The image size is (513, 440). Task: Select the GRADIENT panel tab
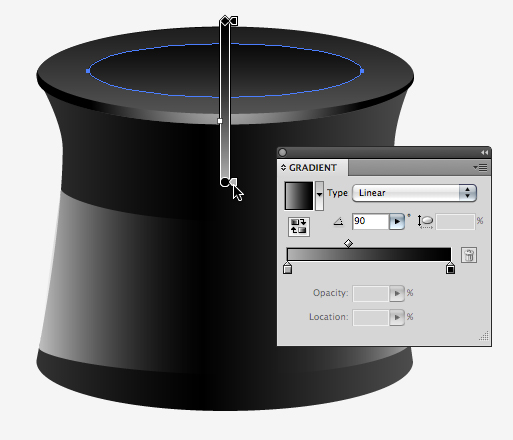pyautogui.click(x=312, y=168)
